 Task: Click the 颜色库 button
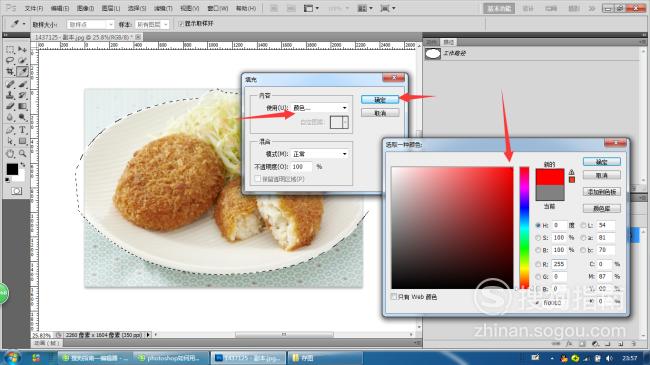tap(601, 208)
